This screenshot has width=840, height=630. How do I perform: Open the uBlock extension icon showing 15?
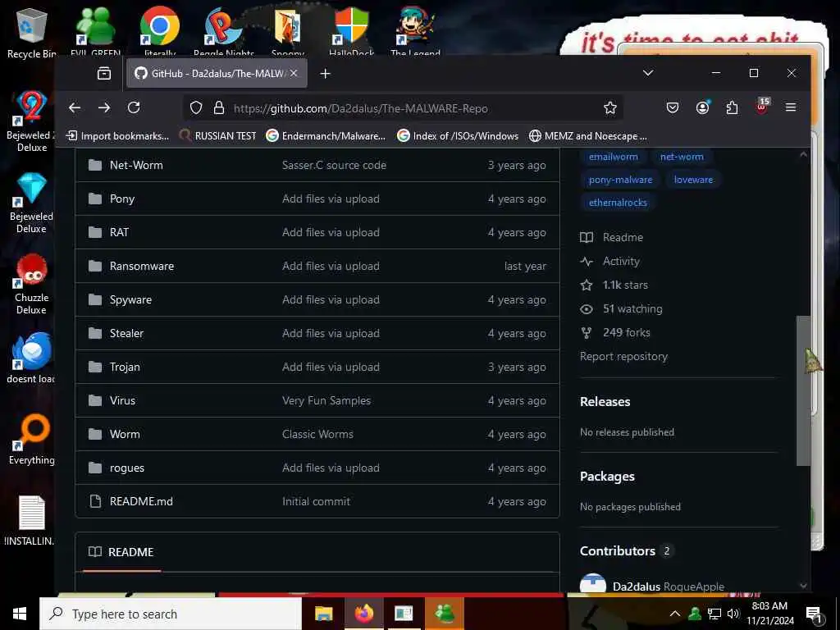762,106
